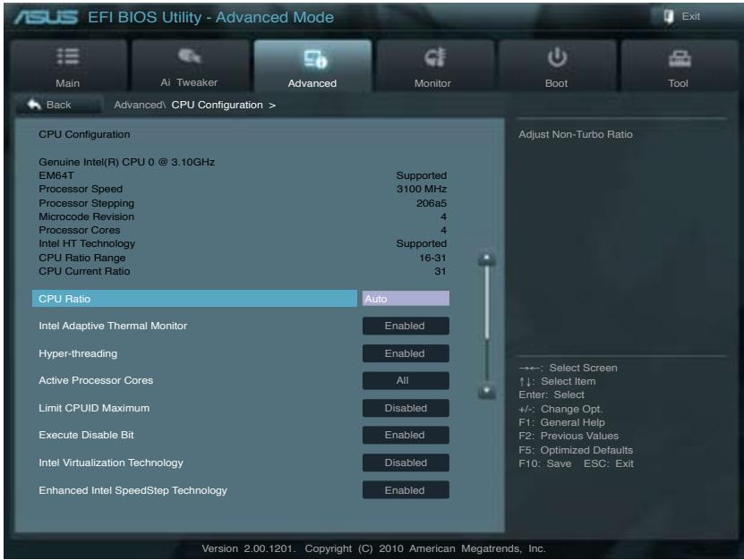This screenshot has height=560, width=744.
Task: Click the Microcode Revision label
Action: tap(86, 216)
